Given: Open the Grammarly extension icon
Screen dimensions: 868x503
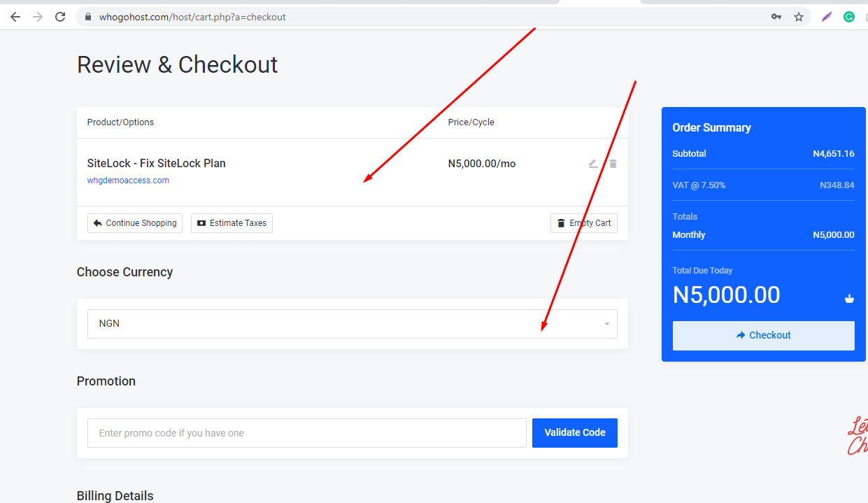Looking at the screenshot, I should coord(849,17).
